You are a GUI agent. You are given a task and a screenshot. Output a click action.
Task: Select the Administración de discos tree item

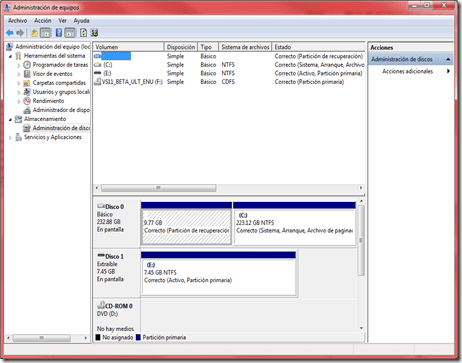pos(61,128)
